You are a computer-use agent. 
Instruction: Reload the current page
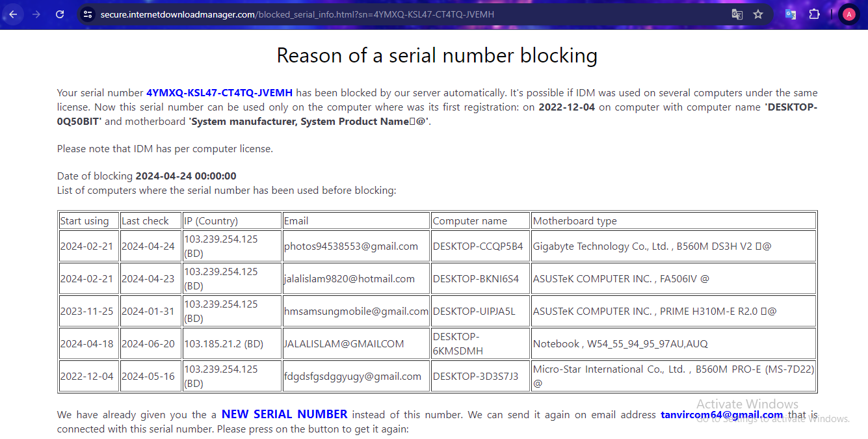[x=60, y=14]
